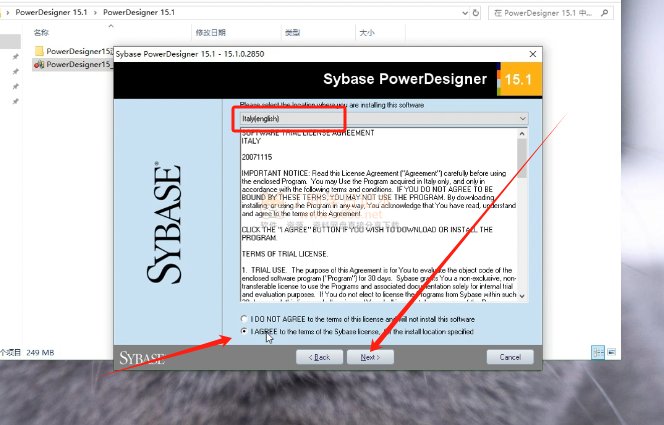
Task: Open the Italy(english) location dropdown
Action: pyautogui.click(x=382, y=119)
